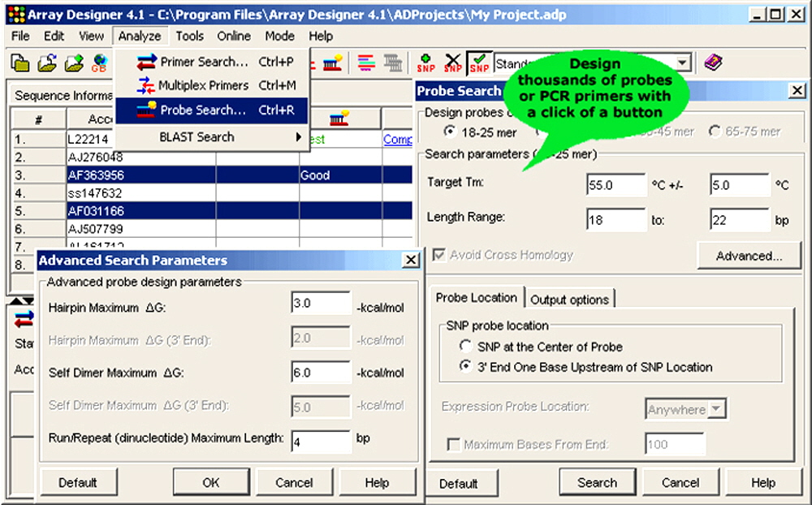Open the Edit menu
Image resolution: width=812 pixels, height=505 pixels.
click(x=54, y=36)
